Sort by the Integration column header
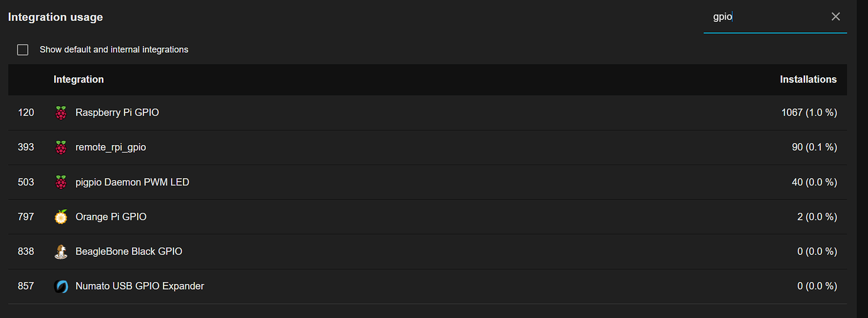The image size is (868, 318). pyautogui.click(x=79, y=79)
